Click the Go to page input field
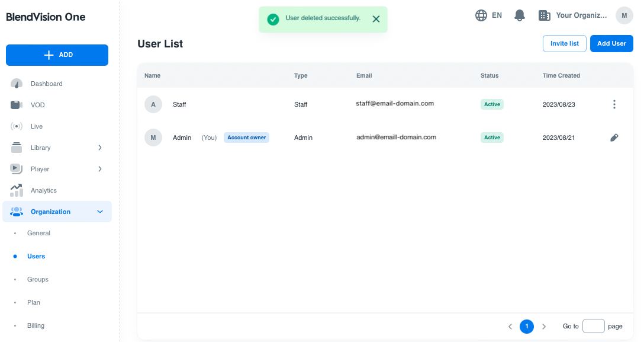The width and height of the screenshot is (644, 342). point(593,326)
